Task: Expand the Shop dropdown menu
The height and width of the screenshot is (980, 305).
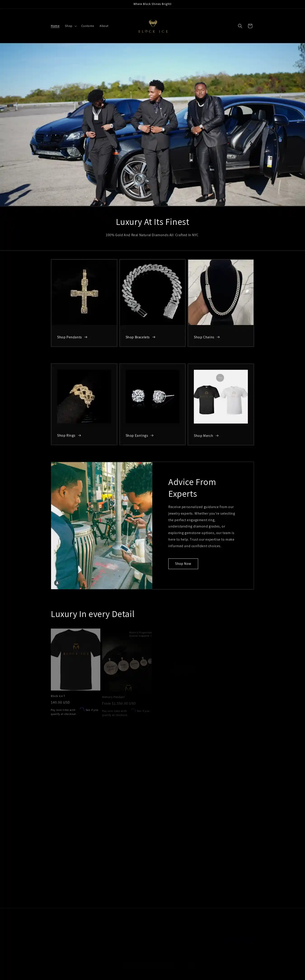Action: [71, 26]
